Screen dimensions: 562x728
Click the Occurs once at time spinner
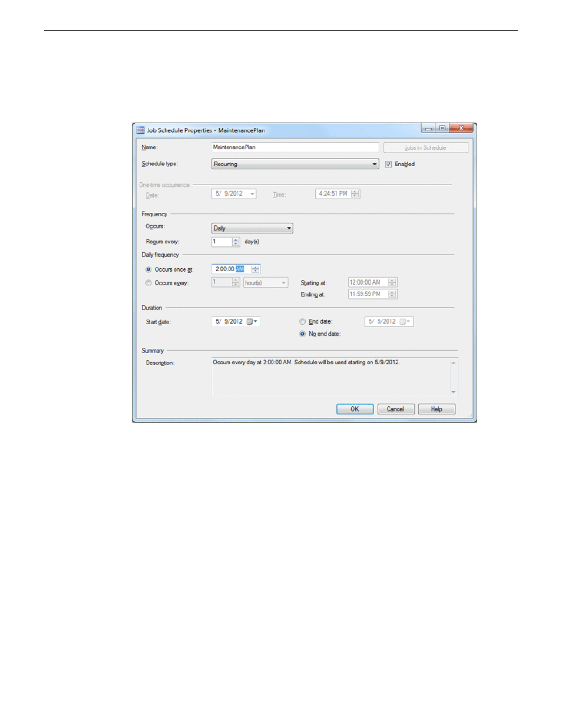(x=255, y=269)
